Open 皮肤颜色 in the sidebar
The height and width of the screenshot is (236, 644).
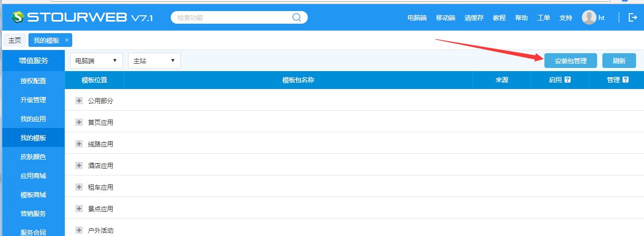tap(33, 157)
